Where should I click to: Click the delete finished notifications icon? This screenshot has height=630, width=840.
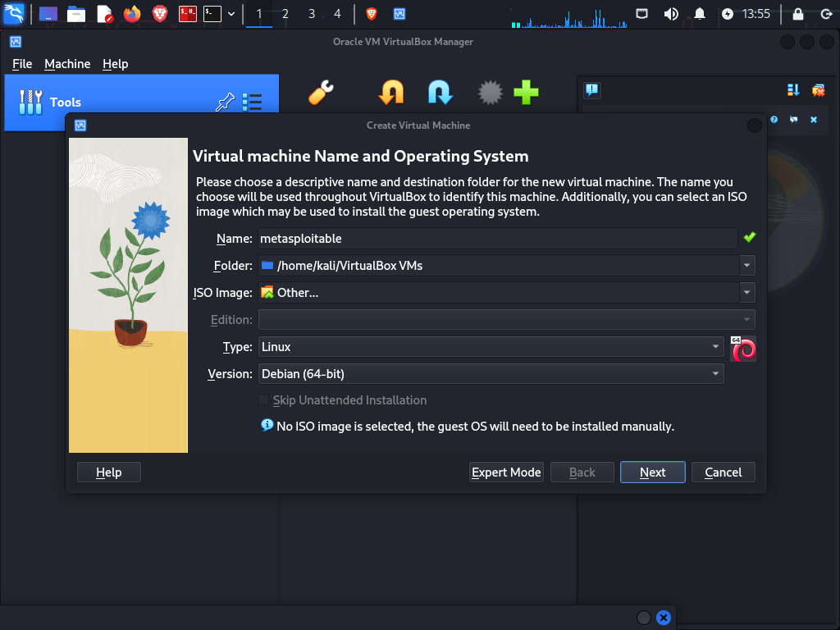[818, 90]
